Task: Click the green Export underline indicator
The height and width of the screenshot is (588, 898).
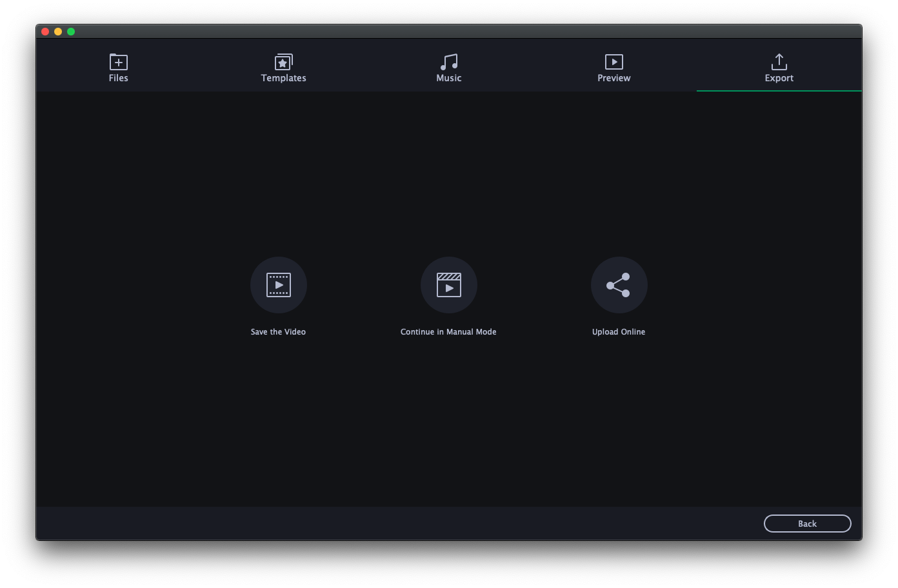Action: 779,92
